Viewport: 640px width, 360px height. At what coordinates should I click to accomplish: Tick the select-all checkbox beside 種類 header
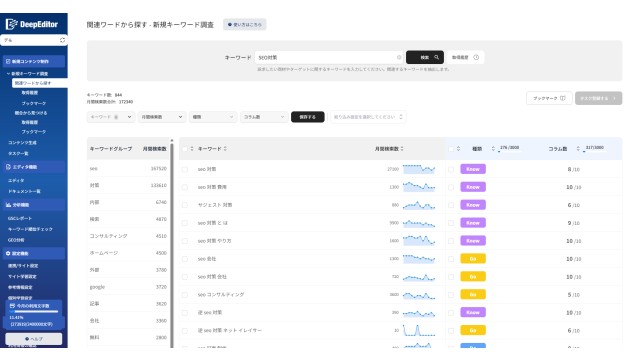click(x=451, y=149)
